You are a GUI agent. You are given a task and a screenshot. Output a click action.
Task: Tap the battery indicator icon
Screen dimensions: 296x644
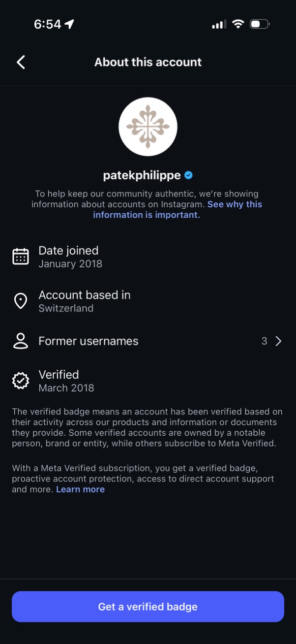point(259,24)
